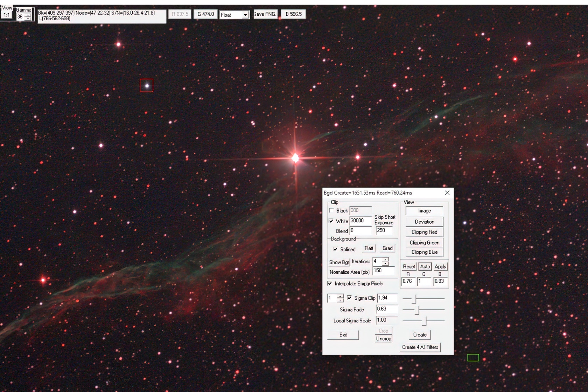Click the spinner field left of Sigma Clip
Screen dimensions: 588x392
pyautogui.click(x=332, y=298)
